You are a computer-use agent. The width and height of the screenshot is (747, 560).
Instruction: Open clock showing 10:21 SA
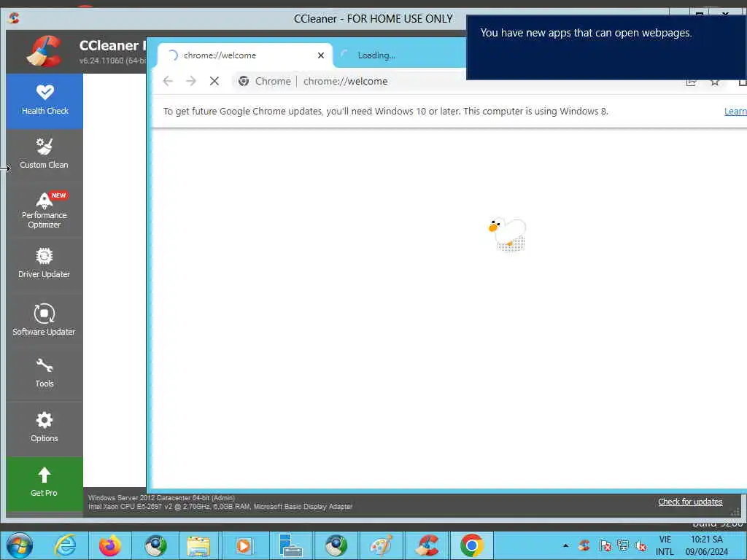point(707,545)
